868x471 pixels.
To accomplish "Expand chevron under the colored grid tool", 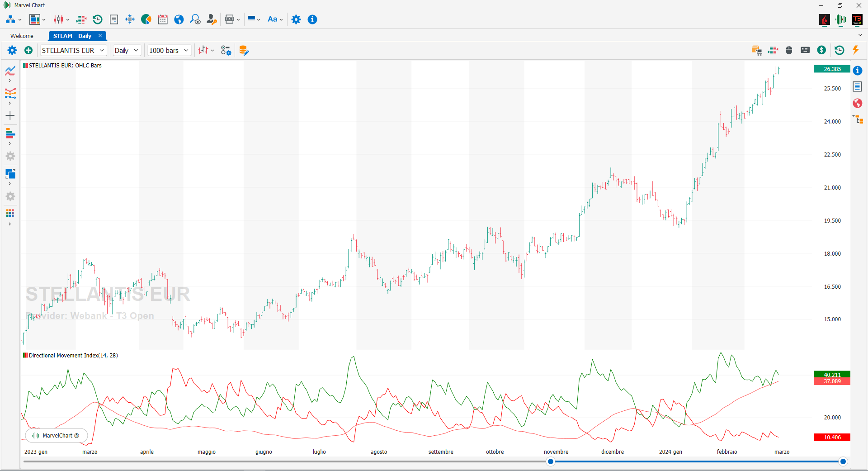I will click(x=10, y=224).
